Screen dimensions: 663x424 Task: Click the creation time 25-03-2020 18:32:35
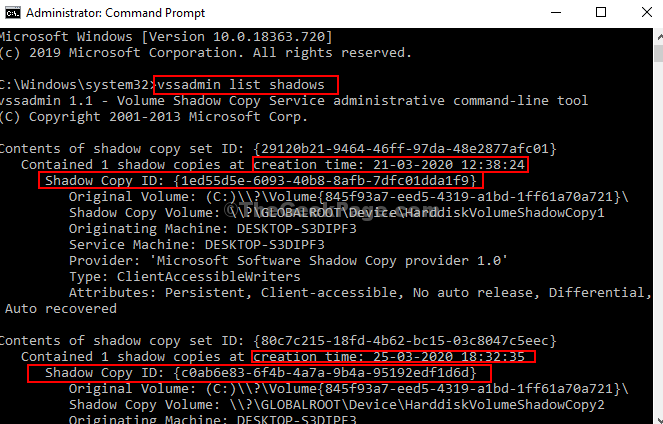click(391, 356)
